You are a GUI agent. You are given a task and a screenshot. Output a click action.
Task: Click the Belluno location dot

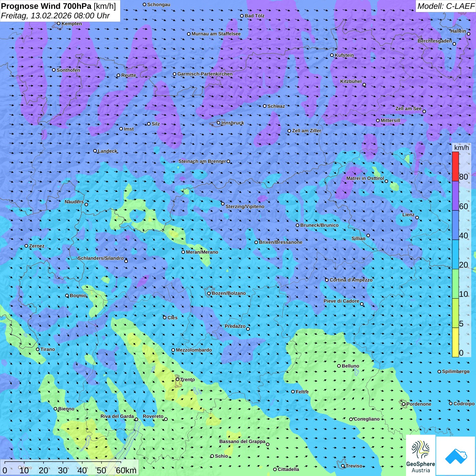coord(339,366)
